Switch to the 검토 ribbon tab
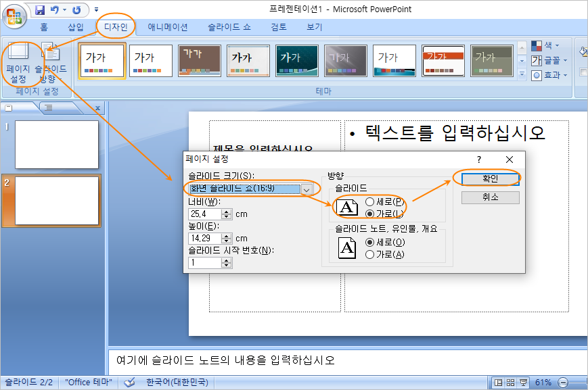This screenshot has height=390, width=588. click(x=279, y=27)
